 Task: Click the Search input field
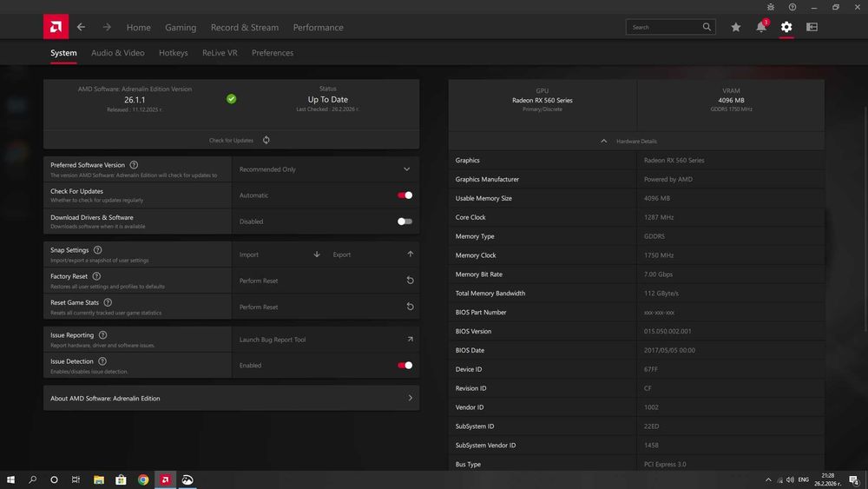[664, 27]
